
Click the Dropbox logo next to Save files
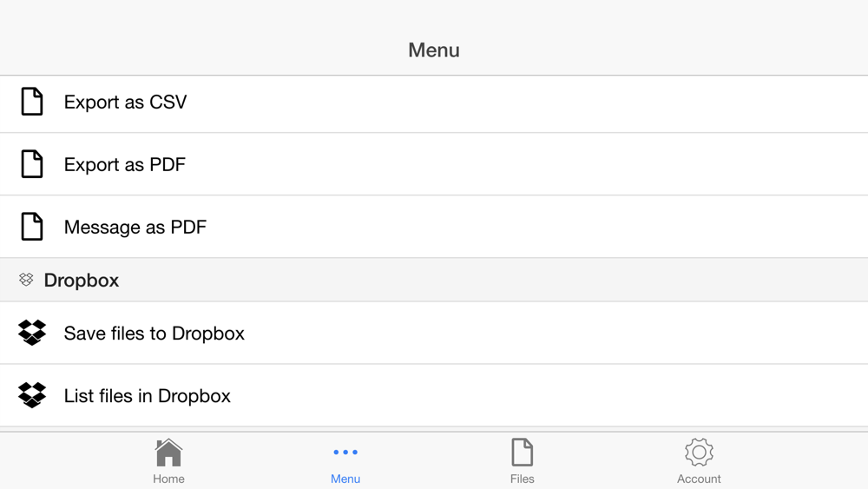click(32, 333)
